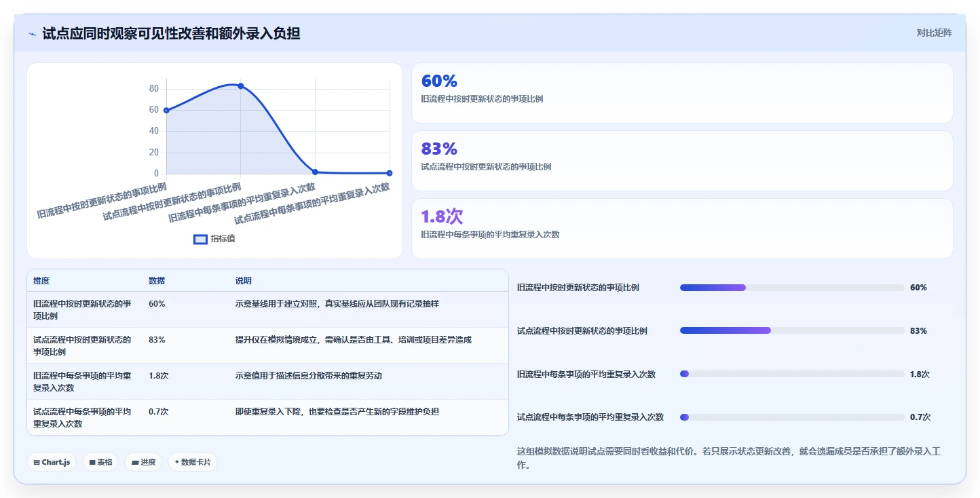Click table row label 旧流程中每条事项的平均重复录入次数
Image resolution: width=980 pixels, height=498 pixels.
(82, 381)
